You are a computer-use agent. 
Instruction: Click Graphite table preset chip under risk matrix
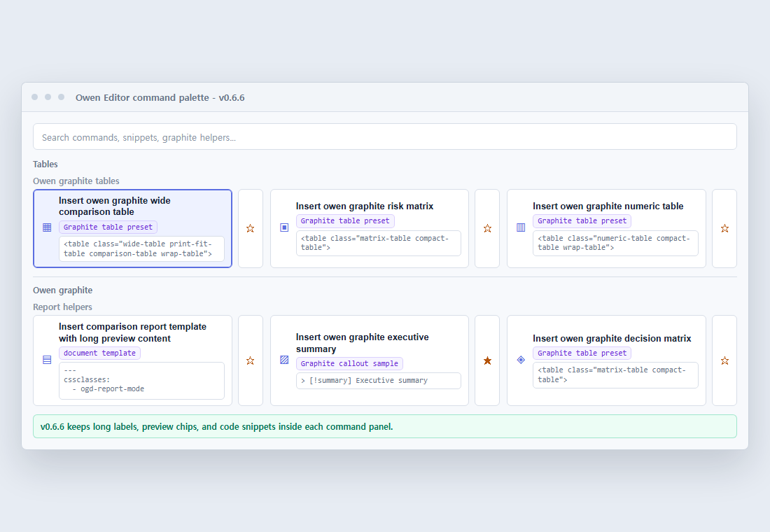click(x=345, y=221)
